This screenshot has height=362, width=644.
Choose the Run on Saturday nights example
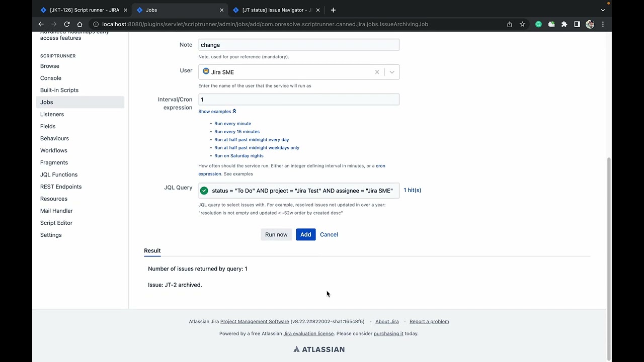coord(239,156)
